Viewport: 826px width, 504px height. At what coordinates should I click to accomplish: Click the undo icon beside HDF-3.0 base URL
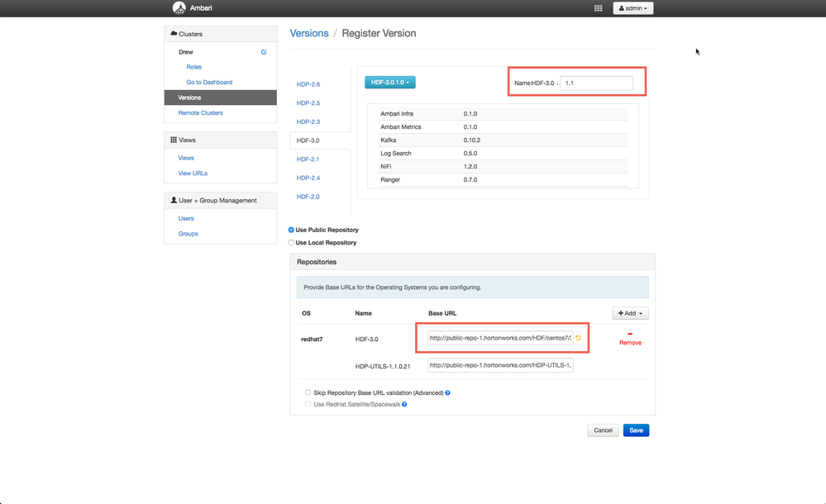pyautogui.click(x=578, y=338)
